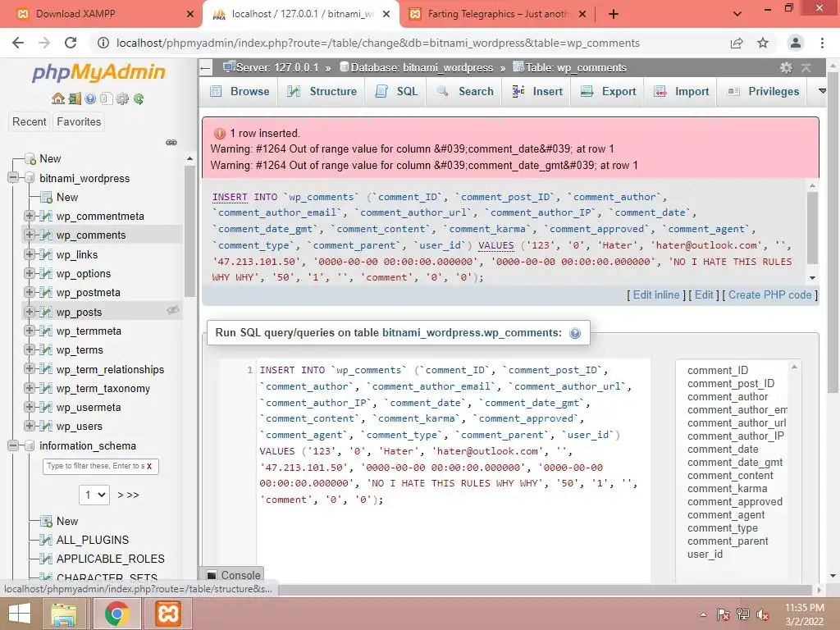Collapse the top breadcrumb menubar
840x630 pixels.
[x=806, y=67]
